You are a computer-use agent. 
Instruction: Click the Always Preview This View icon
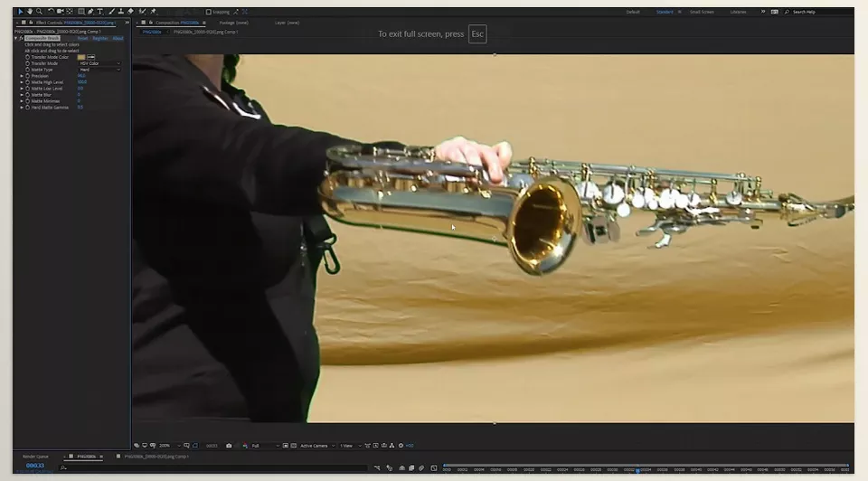click(x=137, y=446)
